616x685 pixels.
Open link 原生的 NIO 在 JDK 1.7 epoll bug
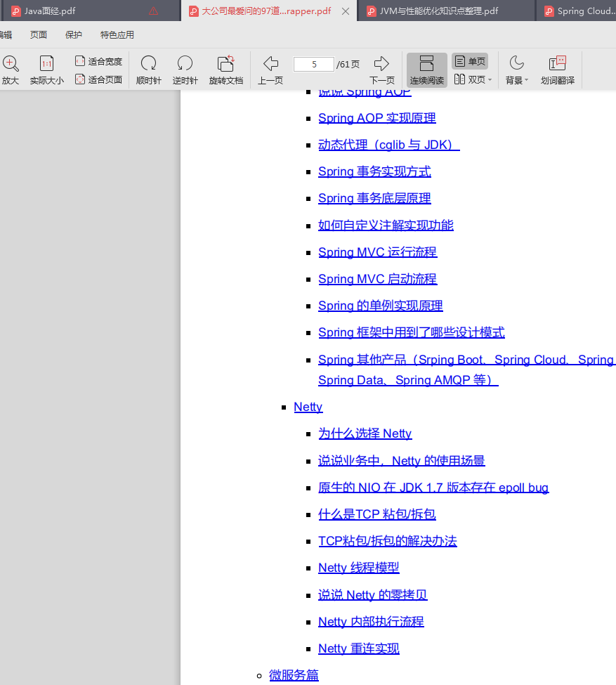tap(433, 488)
